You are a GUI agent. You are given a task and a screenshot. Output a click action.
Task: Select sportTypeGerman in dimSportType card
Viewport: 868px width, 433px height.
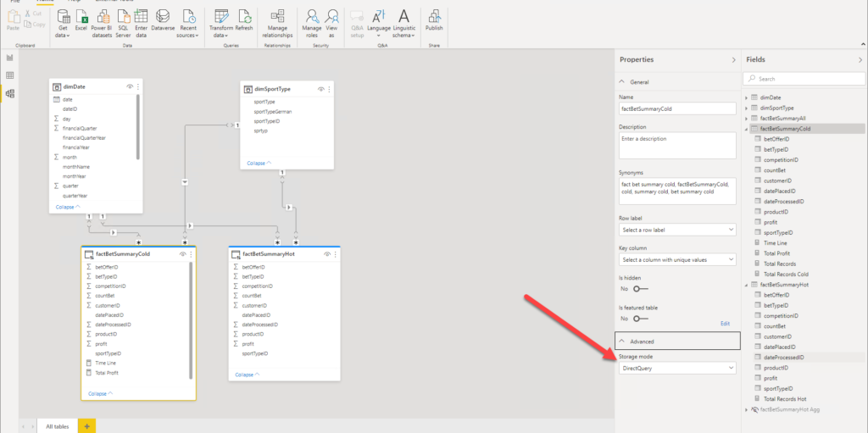coord(273,111)
